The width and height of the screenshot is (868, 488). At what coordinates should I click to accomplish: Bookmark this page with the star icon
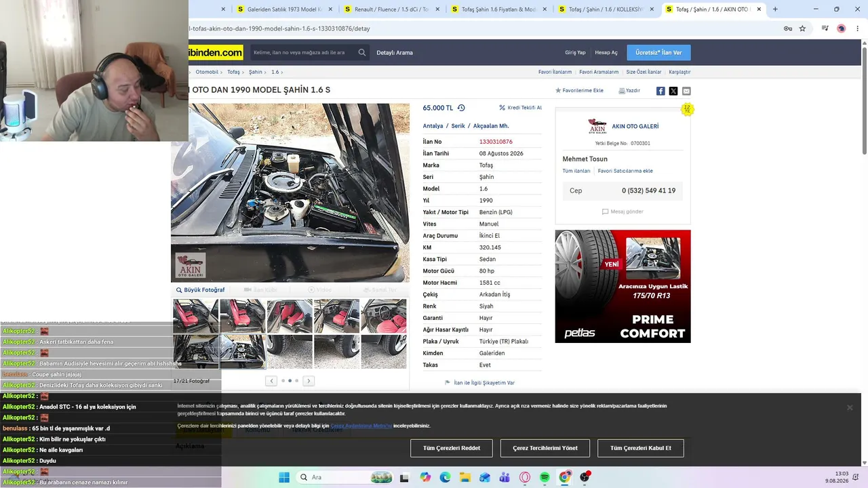click(x=802, y=28)
